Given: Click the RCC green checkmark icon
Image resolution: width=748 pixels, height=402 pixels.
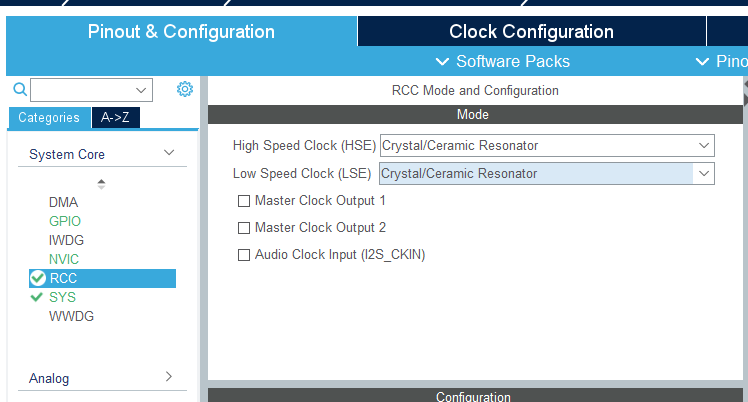Looking at the screenshot, I should [x=38, y=278].
